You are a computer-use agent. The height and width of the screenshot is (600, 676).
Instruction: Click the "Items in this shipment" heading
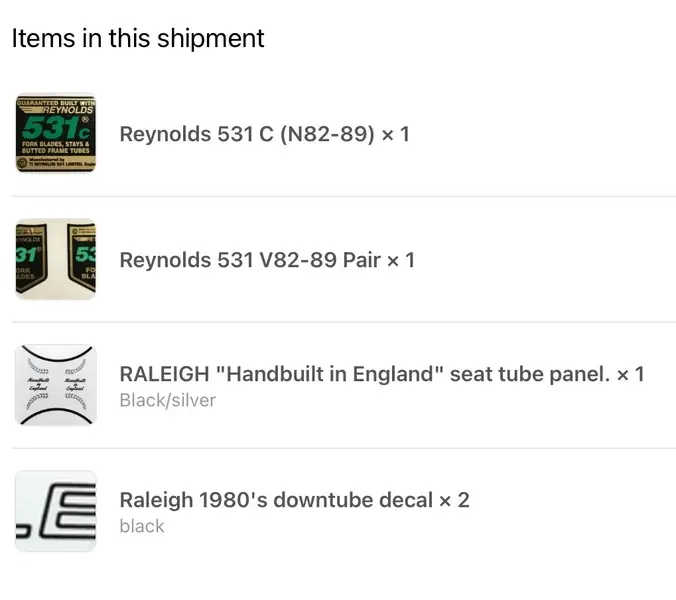click(138, 38)
